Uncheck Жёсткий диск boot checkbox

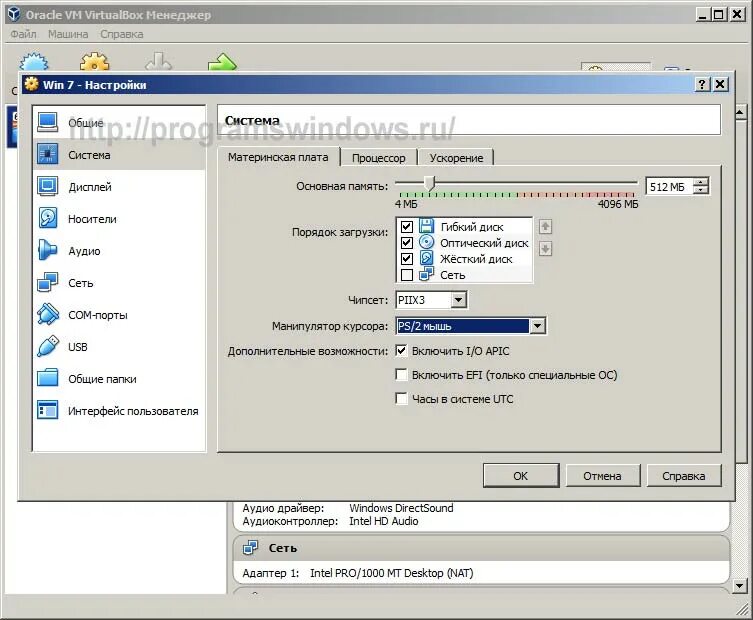coord(407,259)
